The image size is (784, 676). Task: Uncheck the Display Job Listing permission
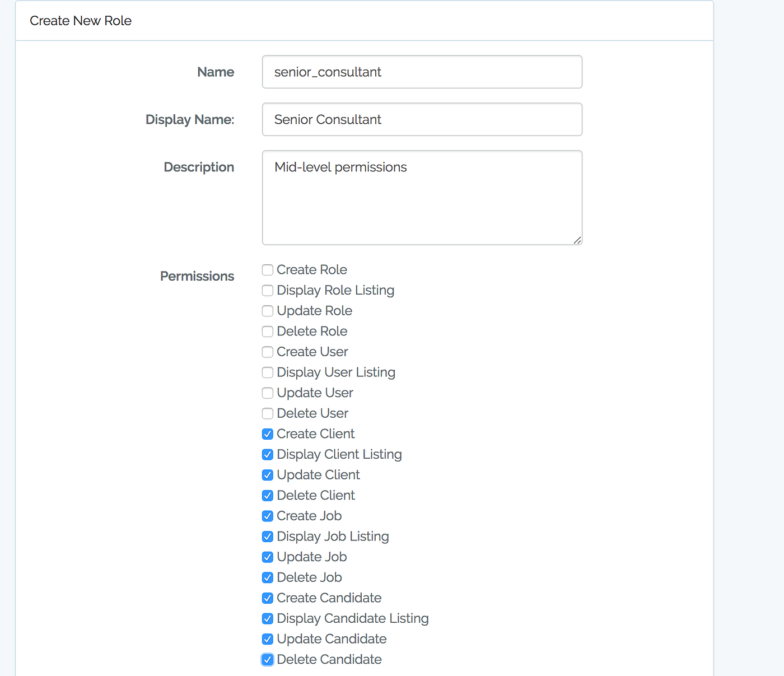[x=267, y=536]
